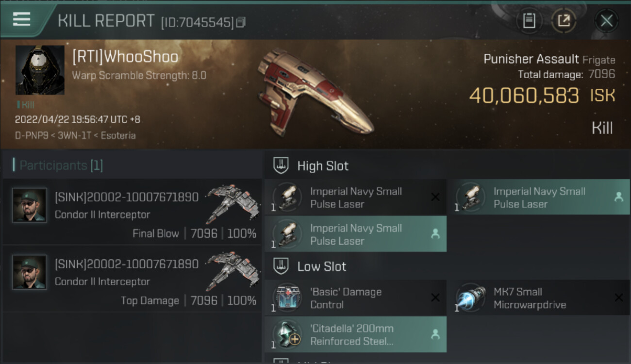Open Final Blow participant portrait
The width and height of the screenshot is (631, 364).
30,205
